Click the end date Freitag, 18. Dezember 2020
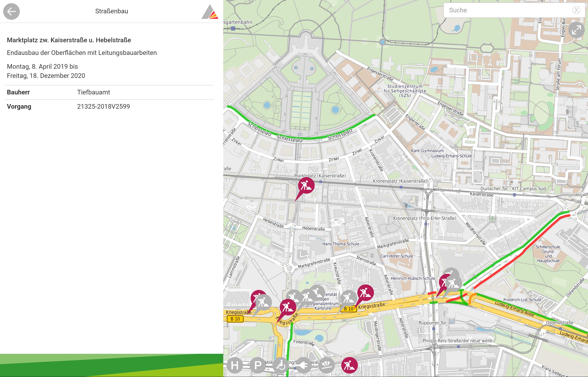The height and width of the screenshot is (377, 588). (46, 76)
